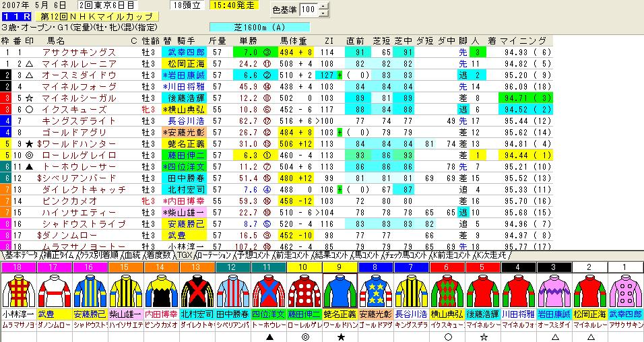The height and width of the screenshot is (342, 644).
Task: Select the number 16 silk of jockey 安藤勝己
Action: (x=90, y=291)
